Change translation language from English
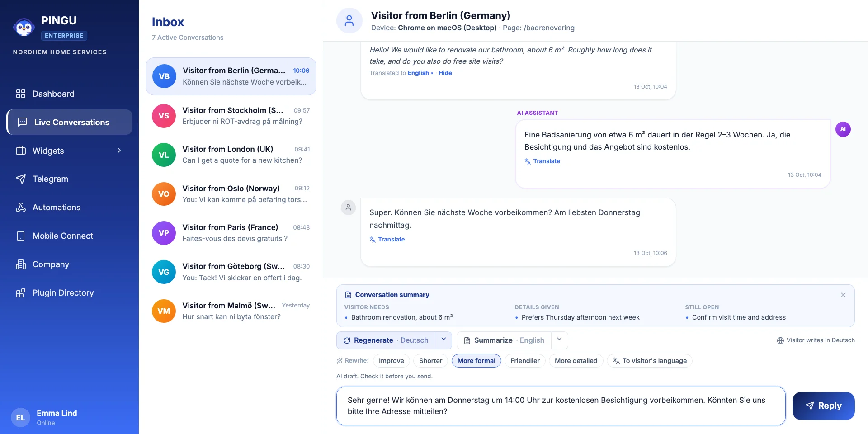 (x=420, y=73)
